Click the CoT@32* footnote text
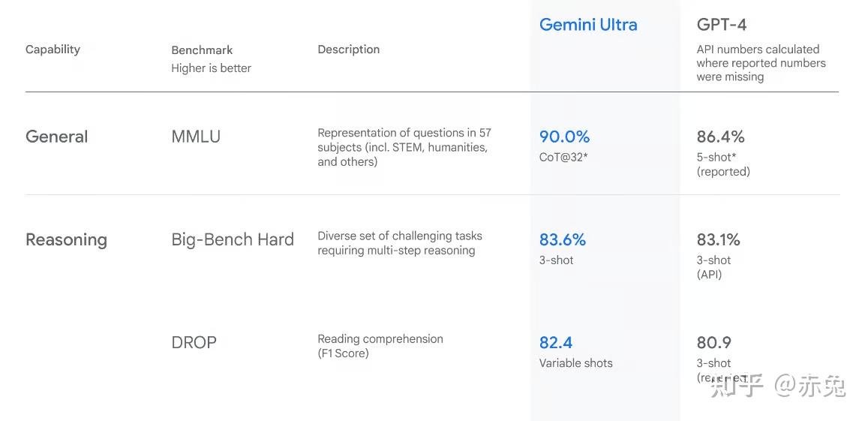The height and width of the screenshot is (421, 868). pyautogui.click(x=563, y=157)
